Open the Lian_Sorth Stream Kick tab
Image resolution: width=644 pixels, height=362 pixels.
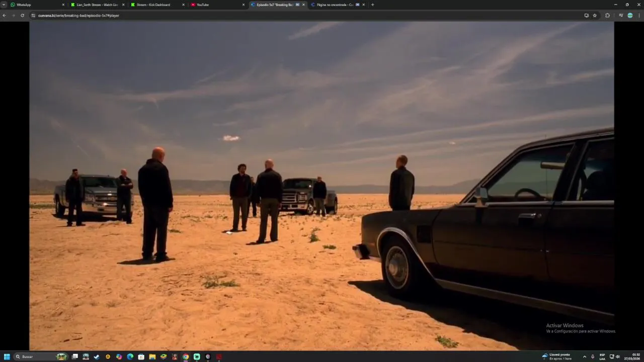click(97, 5)
